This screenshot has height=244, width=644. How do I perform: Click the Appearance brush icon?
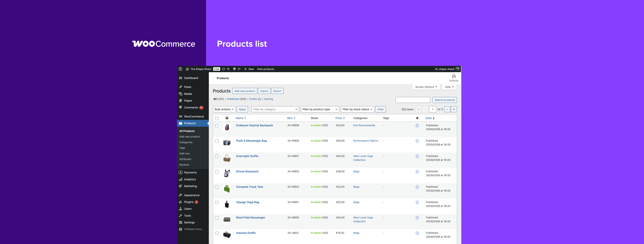pyautogui.click(x=181, y=195)
